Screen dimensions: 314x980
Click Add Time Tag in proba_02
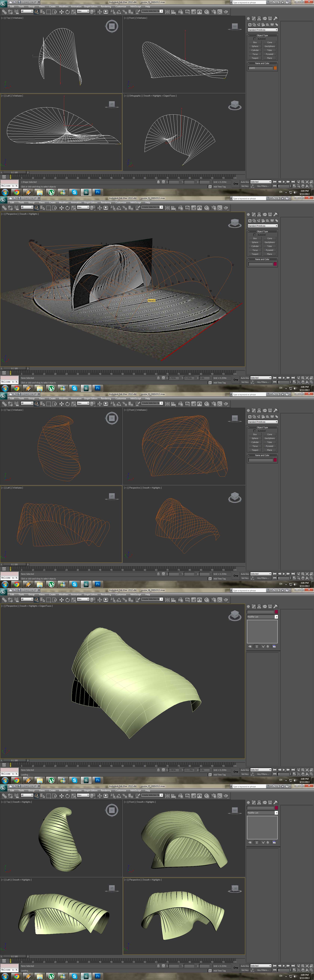click(219, 382)
